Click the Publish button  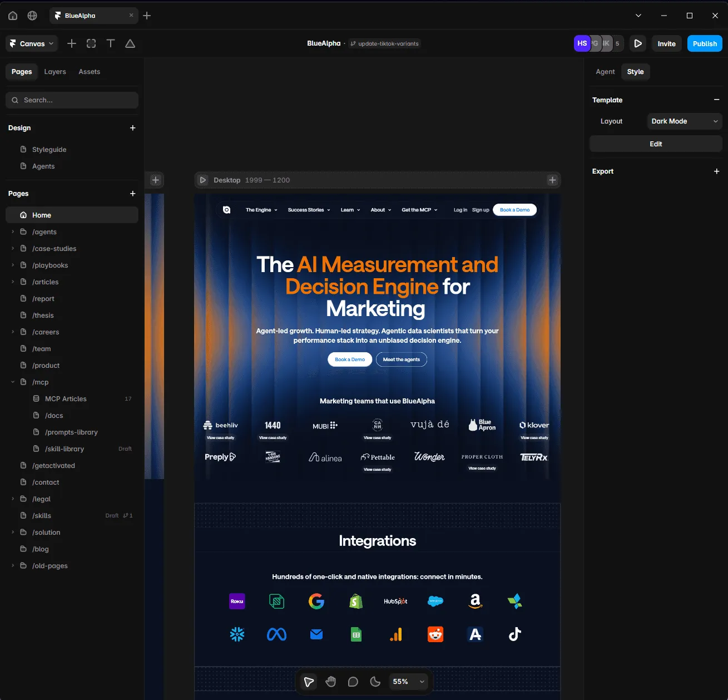point(705,43)
